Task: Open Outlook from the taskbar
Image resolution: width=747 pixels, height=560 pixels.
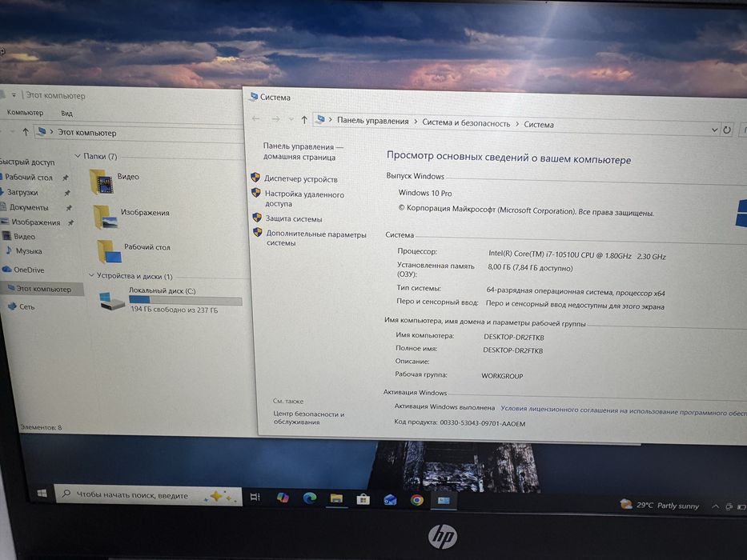Action: pyautogui.click(x=390, y=499)
